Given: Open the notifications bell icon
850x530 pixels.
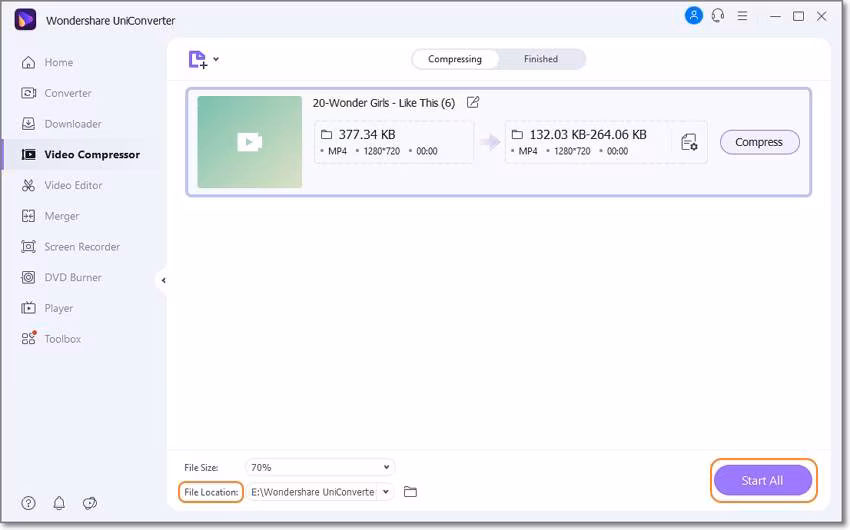Looking at the screenshot, I should [59, 503].
